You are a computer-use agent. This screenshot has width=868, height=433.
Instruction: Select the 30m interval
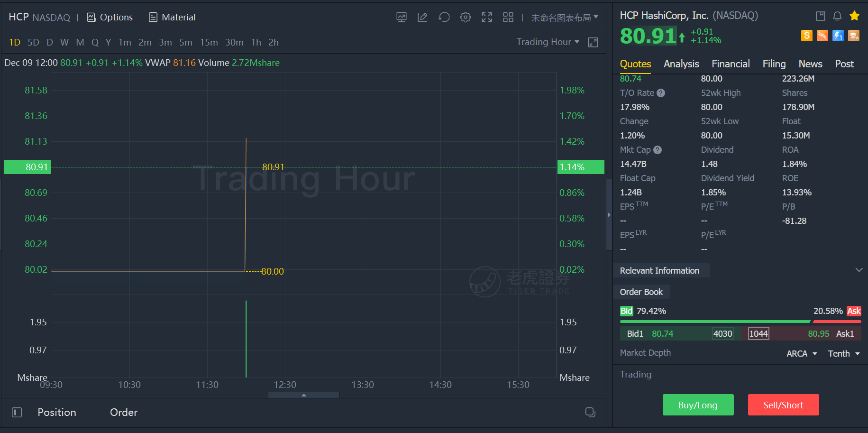point(234,42)
